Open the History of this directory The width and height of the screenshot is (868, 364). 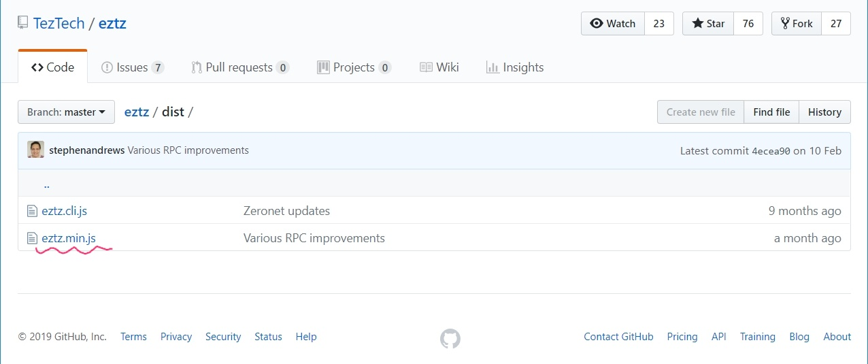click(824, 112)
